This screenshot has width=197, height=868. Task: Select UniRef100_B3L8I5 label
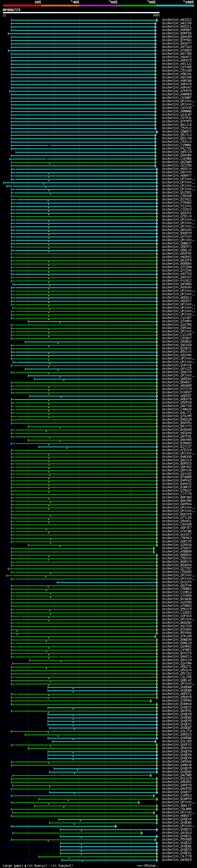point(177,778)
